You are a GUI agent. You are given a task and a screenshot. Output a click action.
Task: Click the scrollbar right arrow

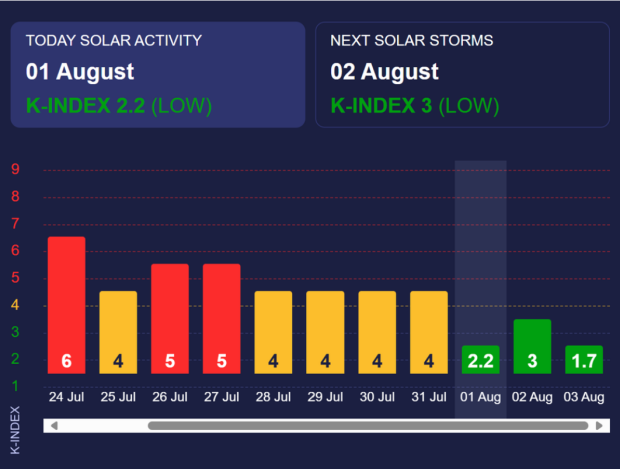click(x=599, y=426)
